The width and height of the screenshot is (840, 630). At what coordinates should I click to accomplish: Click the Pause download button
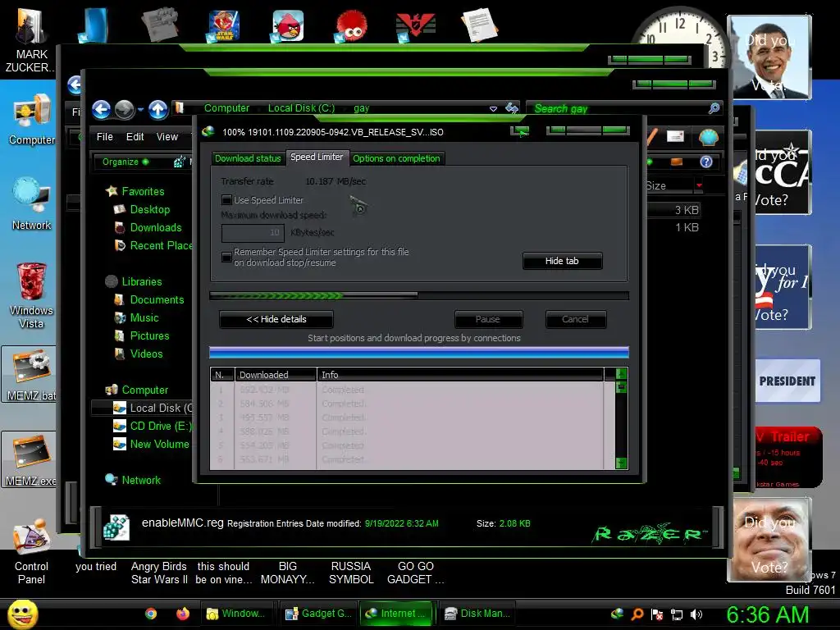(x=488, y=319)
